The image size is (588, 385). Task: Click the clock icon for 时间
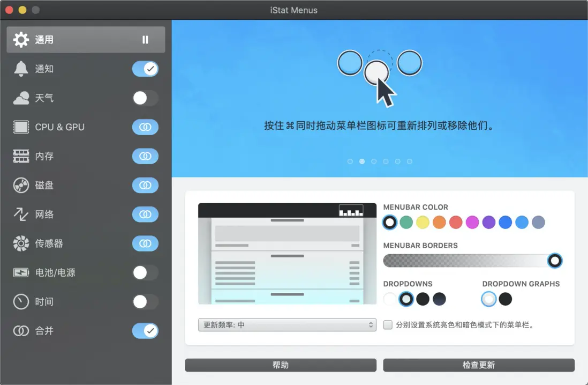click(x=21, y=301)
